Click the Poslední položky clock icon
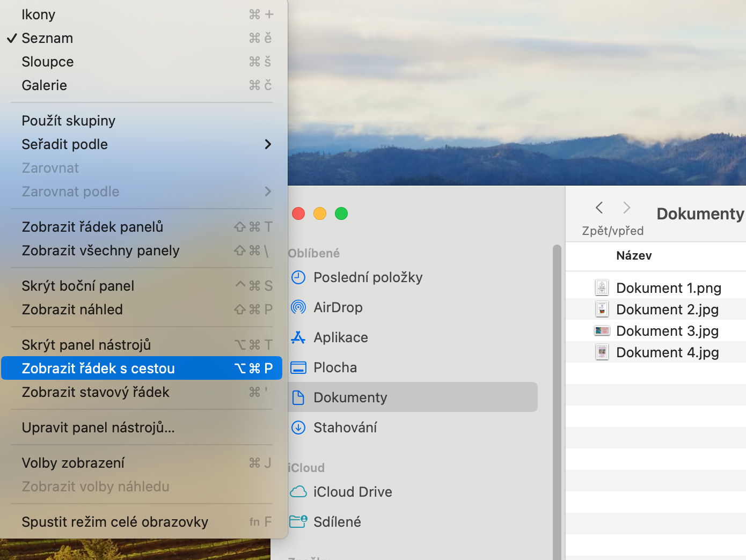The height and width of the screenshot is (560, 746). point(298,277)
